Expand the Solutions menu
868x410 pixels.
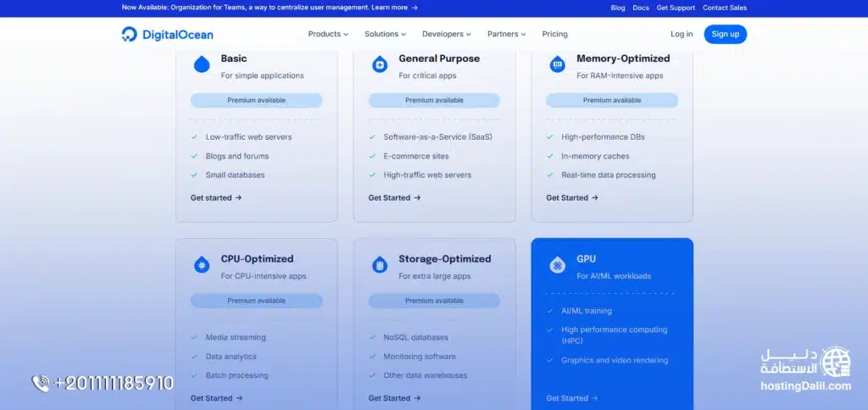click(386, 34)
